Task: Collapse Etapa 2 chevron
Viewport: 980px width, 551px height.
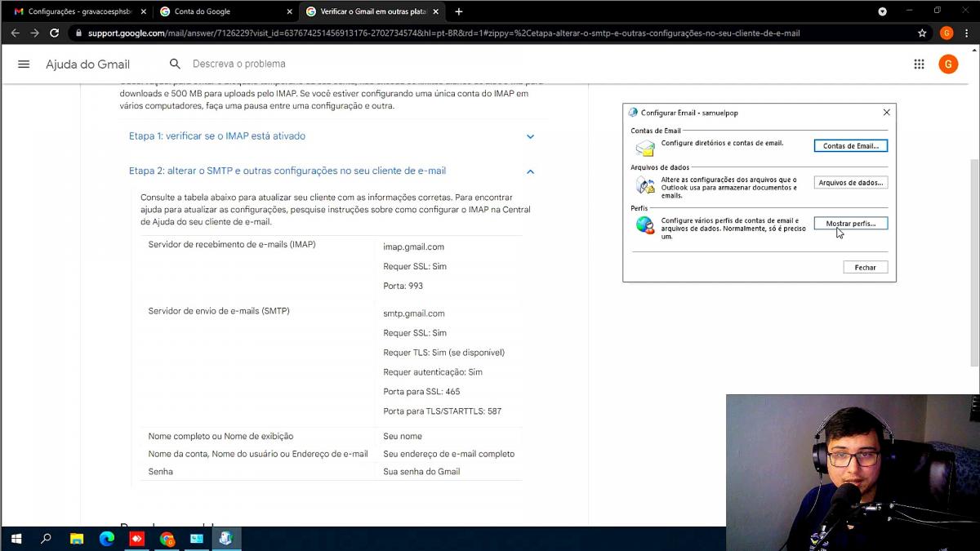Action: 530,171
